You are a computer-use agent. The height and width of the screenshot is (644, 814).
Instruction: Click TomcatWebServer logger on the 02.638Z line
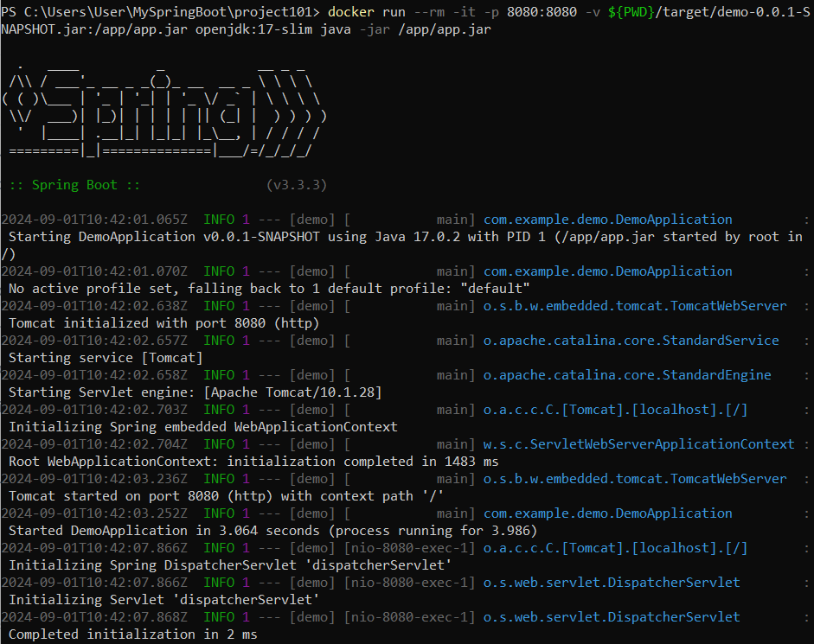coord(635,306)
